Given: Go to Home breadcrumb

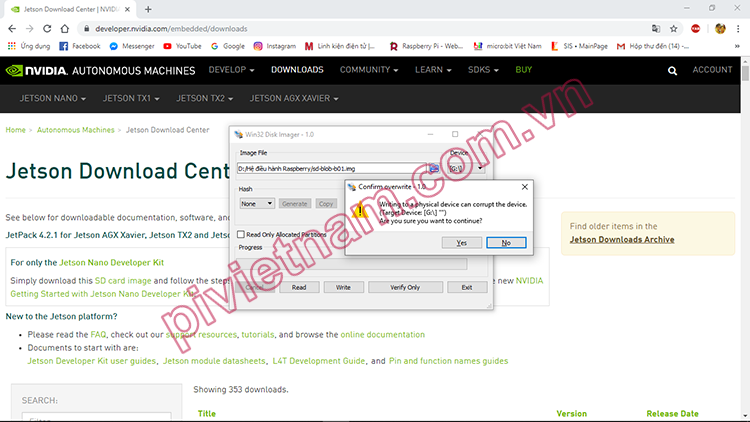Looking at the screenshot, I should 15,130.
